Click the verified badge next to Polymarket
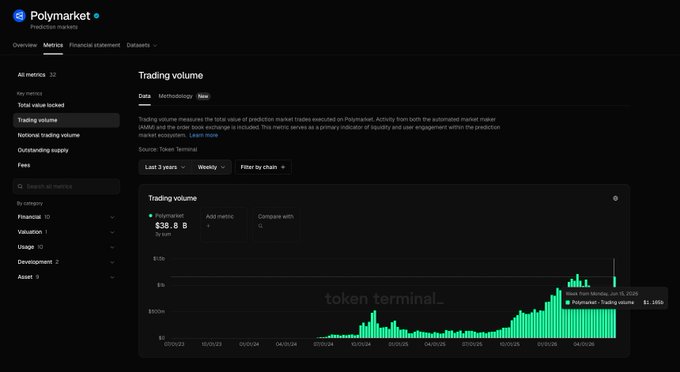This screenshot has height=372, width=680. click(x=96, y=16)
